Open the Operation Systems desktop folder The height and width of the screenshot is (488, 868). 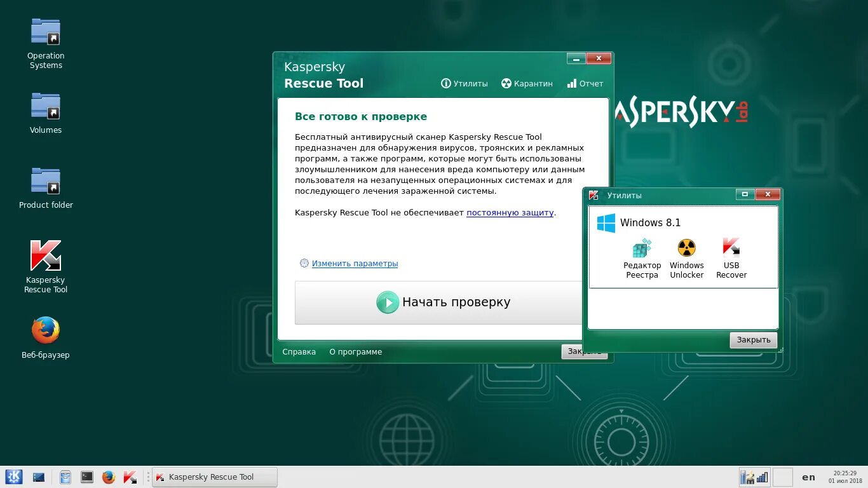[46, 43]
